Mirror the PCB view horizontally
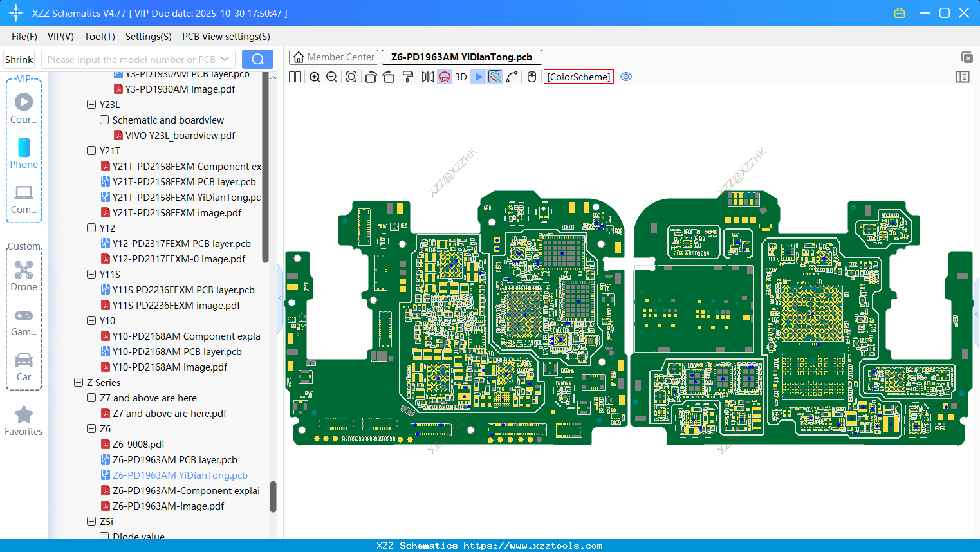980x552 pixels. (427, 77)
